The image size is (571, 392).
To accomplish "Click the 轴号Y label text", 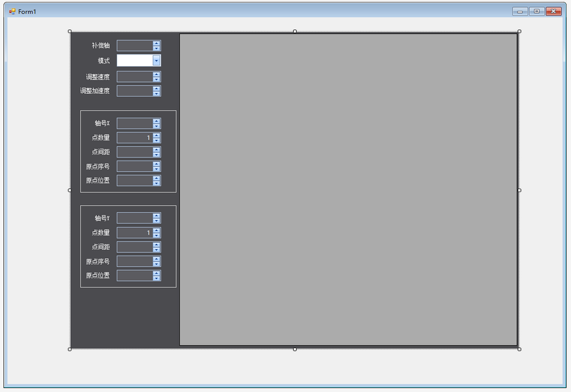I will [102, 218].
